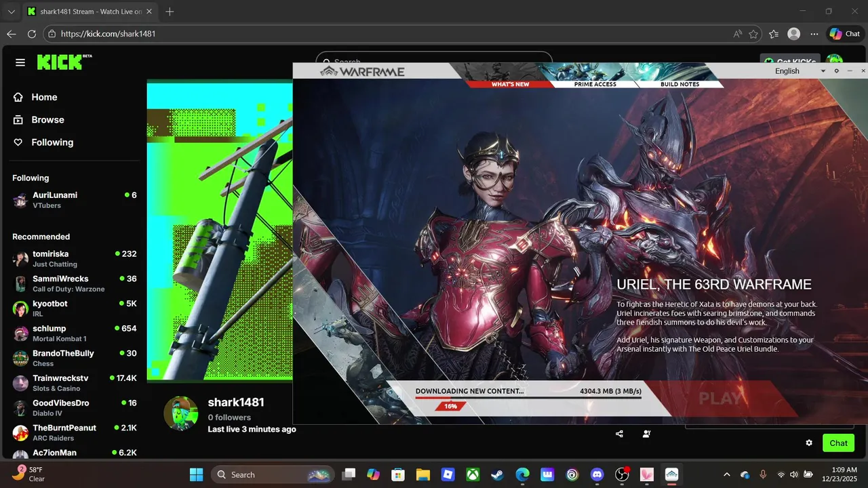Open Xbox app from taskbar
Image resolution: width=868 pixels, height=488 pixels.
point(473,474)
